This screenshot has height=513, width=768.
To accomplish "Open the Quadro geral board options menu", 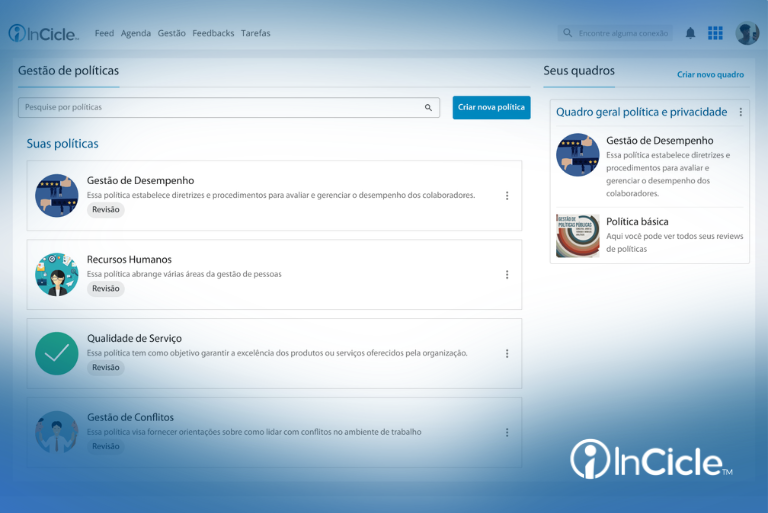I will tap(741, 112).
